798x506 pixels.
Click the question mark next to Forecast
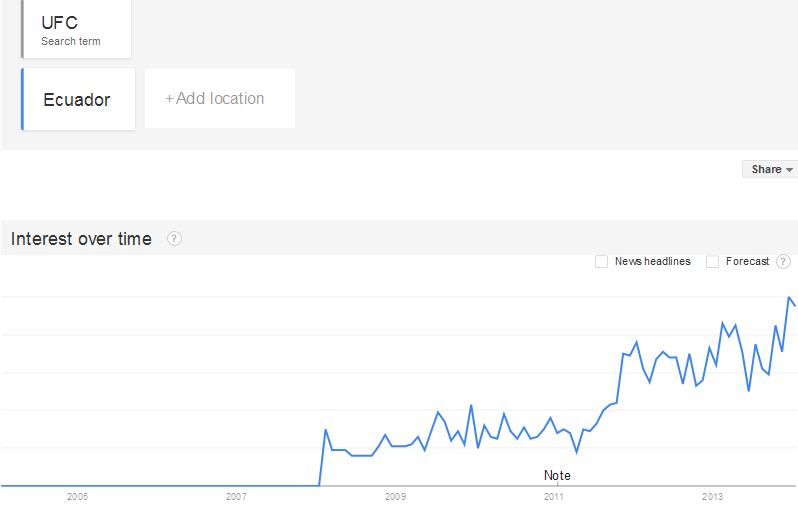[x=783, y=262]
